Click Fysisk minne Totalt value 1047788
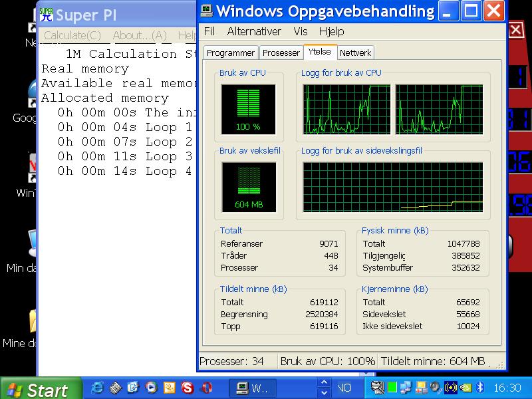The height and width of the screenshot is (399, 532). (x=464, y=243)
